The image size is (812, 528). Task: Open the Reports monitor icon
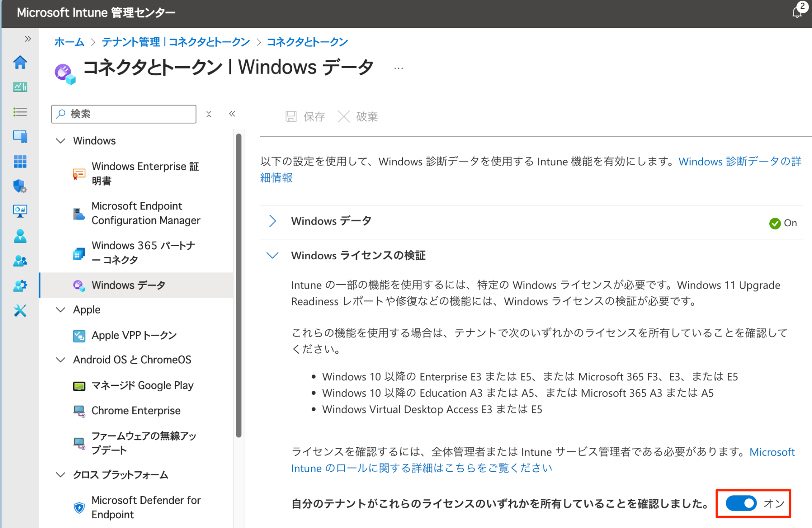(20, 211)
